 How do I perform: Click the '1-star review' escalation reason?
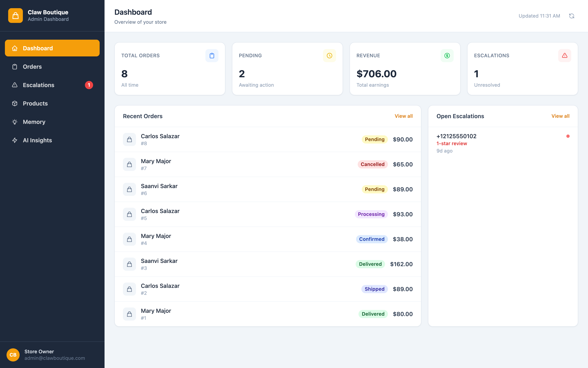[452, 143]
